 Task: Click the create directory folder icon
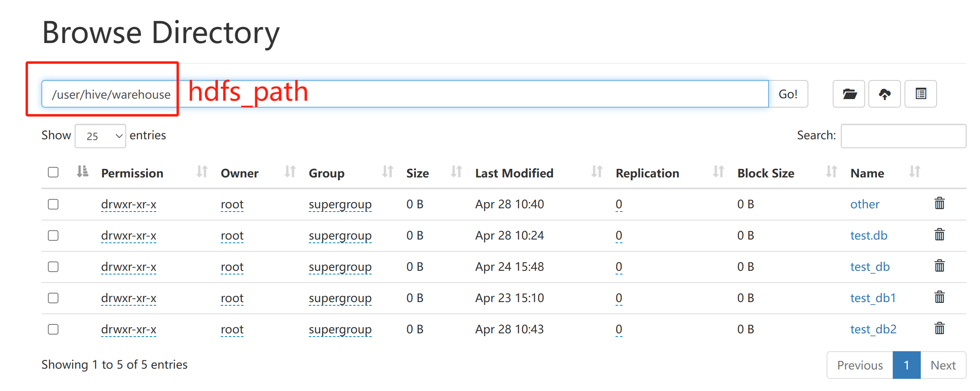coord(849,94)
